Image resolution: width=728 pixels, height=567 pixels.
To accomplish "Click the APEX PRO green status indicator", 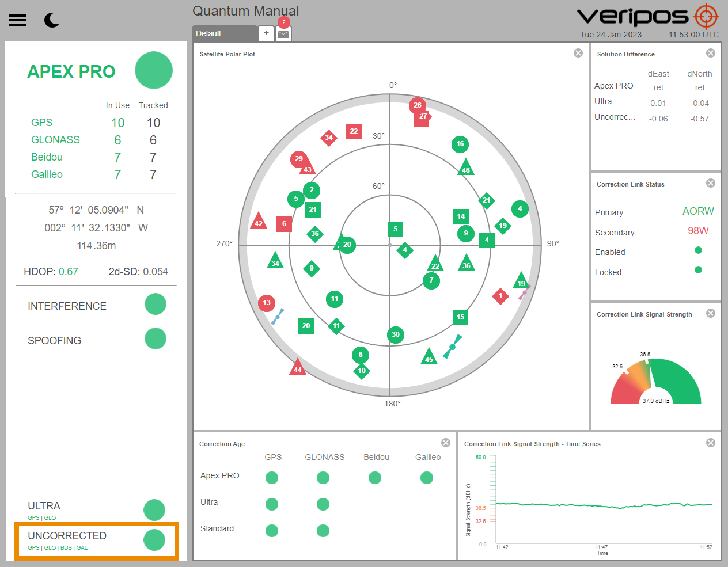I will coord(154,70).
